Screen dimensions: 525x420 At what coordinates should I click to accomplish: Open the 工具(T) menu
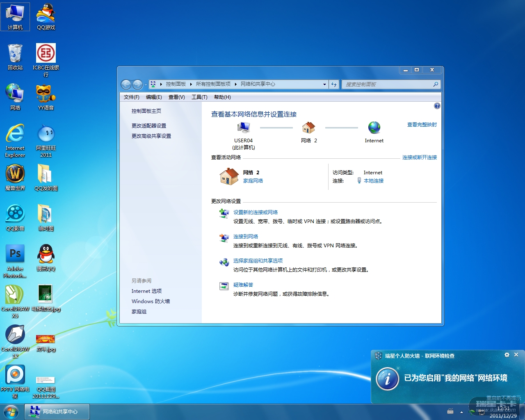[x=199, y=97]
